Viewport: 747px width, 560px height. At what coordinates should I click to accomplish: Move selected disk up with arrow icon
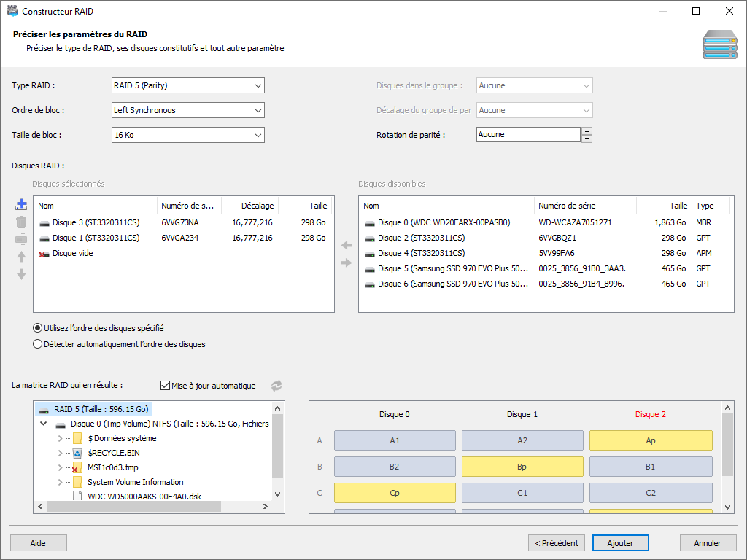21,257
